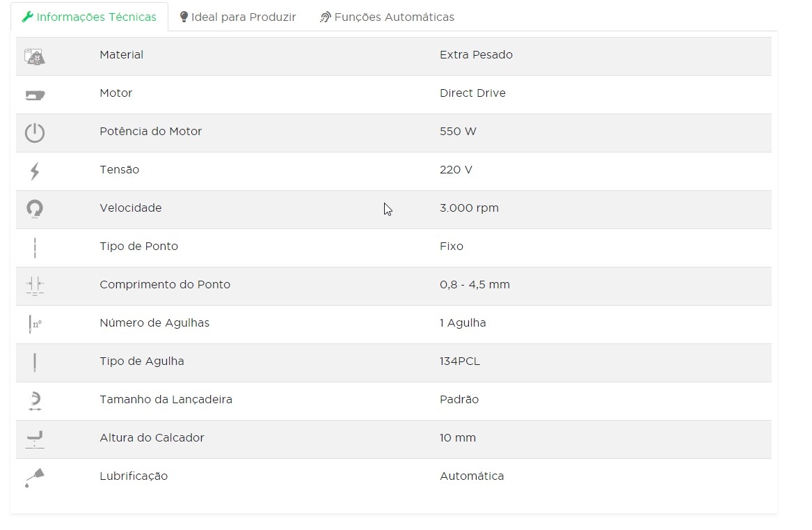Click the Número de Agulhas icon
812x530 pixels.
click(x=35, y=324)
